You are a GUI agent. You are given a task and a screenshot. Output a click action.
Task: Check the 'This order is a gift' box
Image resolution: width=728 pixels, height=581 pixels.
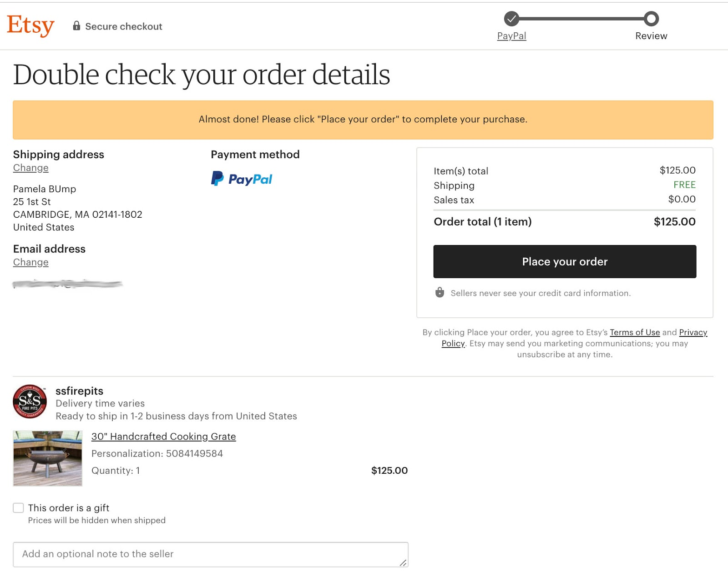click(19, 508)
